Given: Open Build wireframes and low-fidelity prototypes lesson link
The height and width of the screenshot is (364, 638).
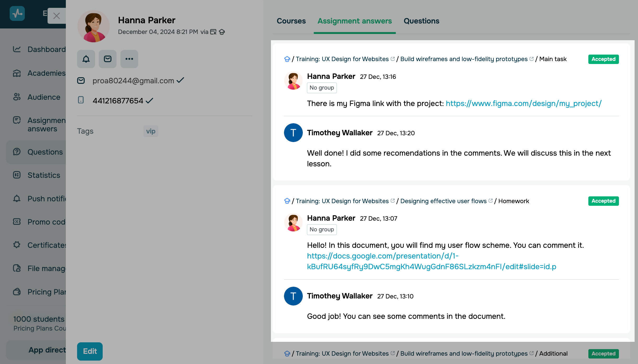Looking at the screenshot, I should (464, 59).
